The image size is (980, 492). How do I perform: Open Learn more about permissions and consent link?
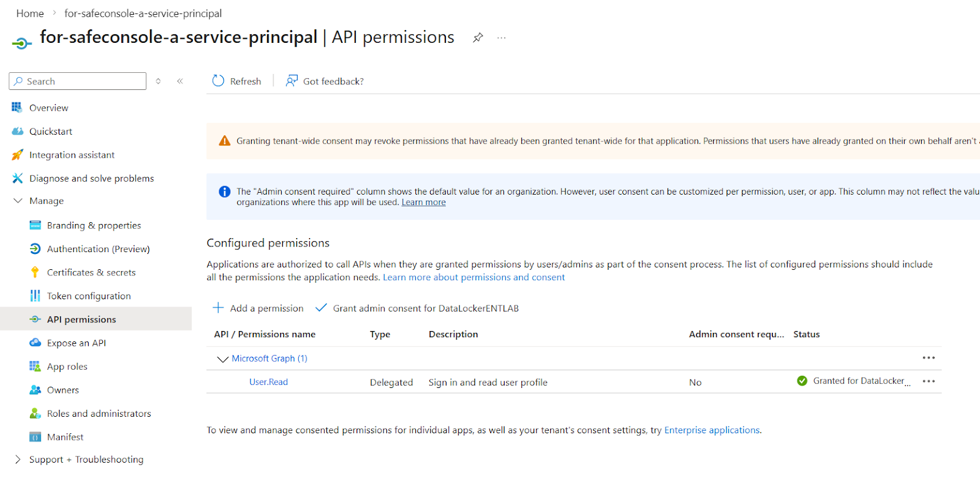474,277
